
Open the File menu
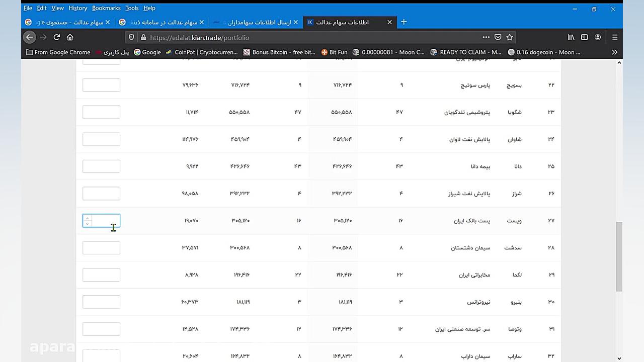coord(28,8)
